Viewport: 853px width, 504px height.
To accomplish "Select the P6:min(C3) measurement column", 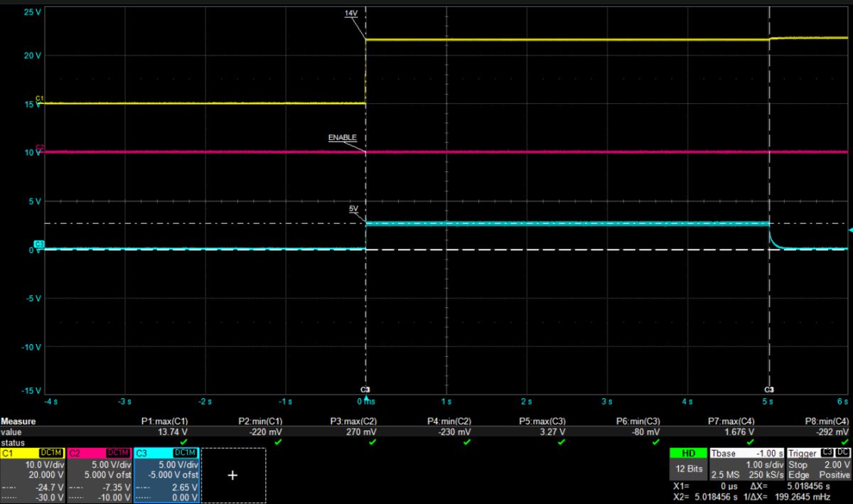I will click(638, 422).
